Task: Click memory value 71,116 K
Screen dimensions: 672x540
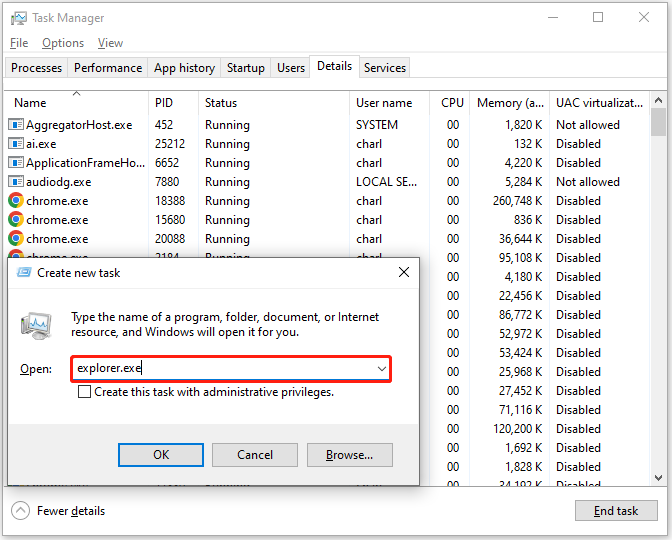Action: (x=521, y=410)
